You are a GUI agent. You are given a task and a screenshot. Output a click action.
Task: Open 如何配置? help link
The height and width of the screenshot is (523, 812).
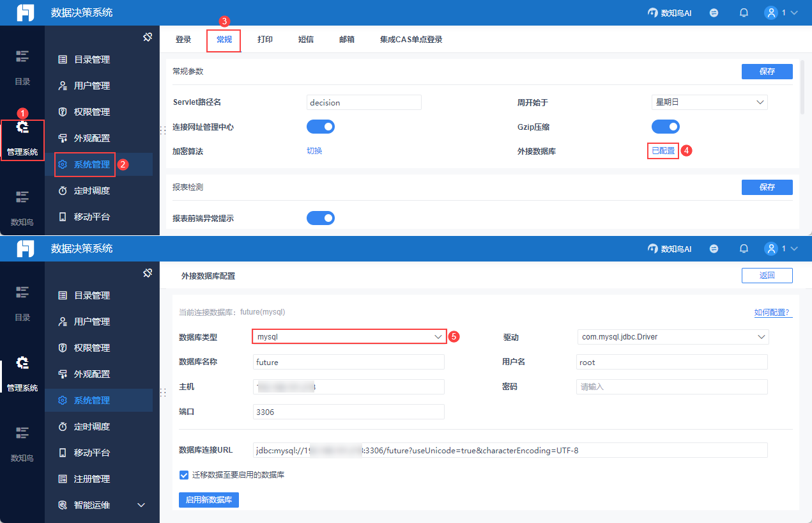[773, 313]
